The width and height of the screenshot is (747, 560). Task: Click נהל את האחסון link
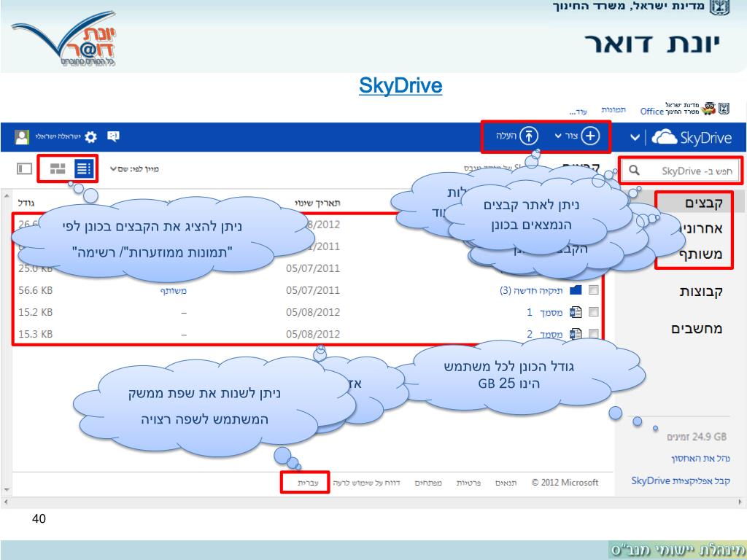700,459
